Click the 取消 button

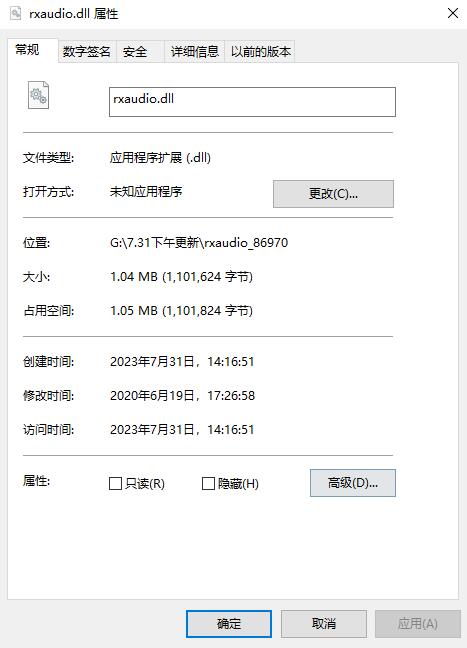coord(324,624)
